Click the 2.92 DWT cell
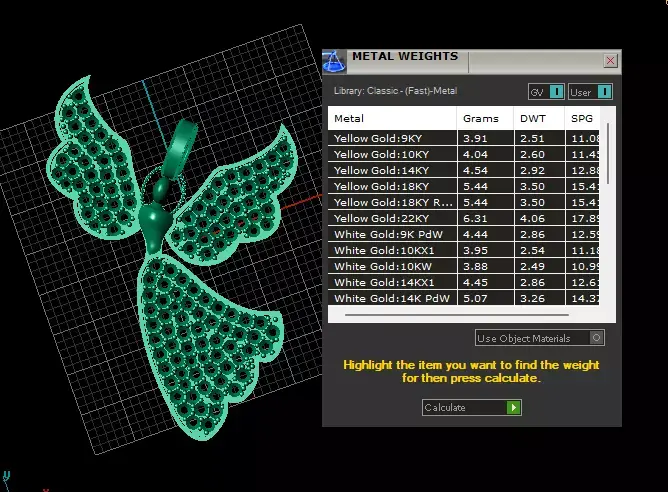The image size is (668, 492). [539, 170]
